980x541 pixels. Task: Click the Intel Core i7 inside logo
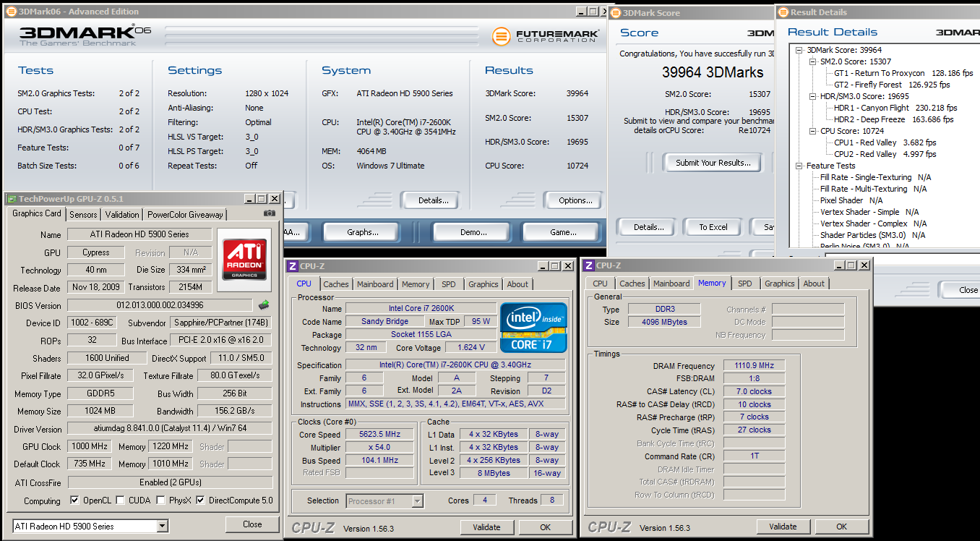tap(533, 327)
